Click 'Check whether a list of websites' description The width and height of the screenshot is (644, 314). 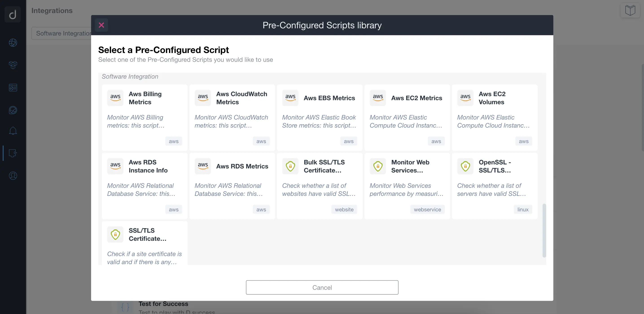[x=319, y=190]
